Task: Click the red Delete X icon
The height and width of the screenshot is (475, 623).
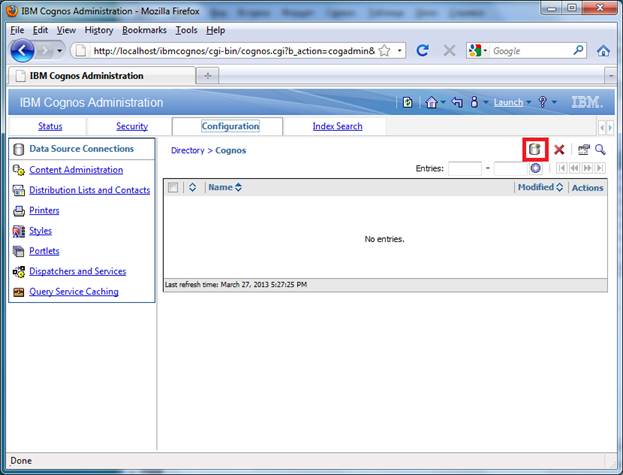Action: tap(559, 149)
